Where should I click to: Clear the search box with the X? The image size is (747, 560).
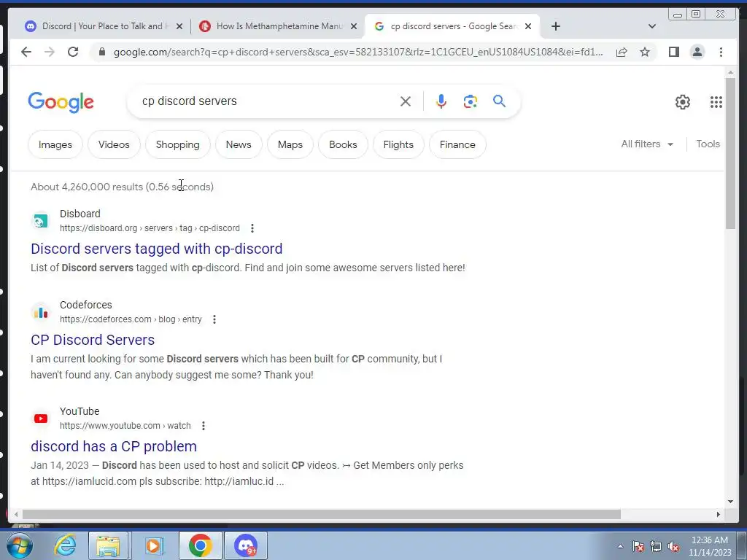(406, 101)
